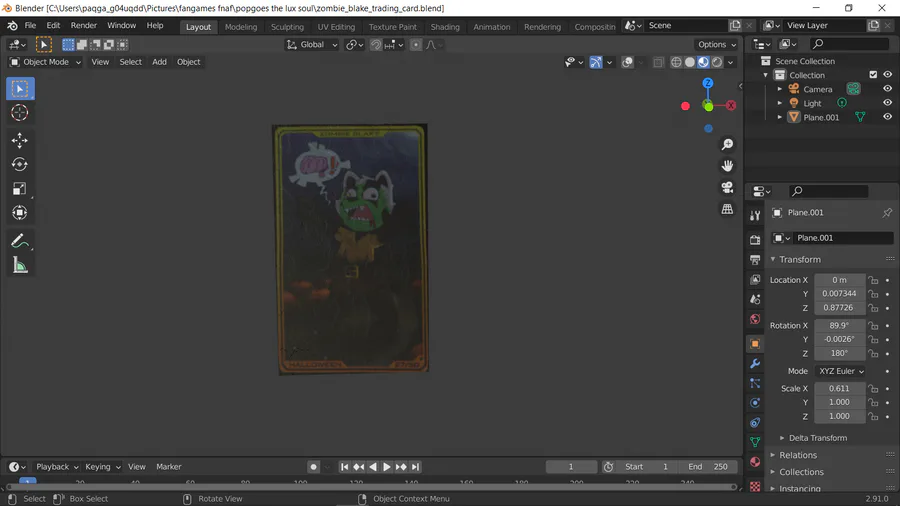This screenshot has height=506, width=900.
Task: Click the pan view hand icon
Action: [x=727, y=166]
